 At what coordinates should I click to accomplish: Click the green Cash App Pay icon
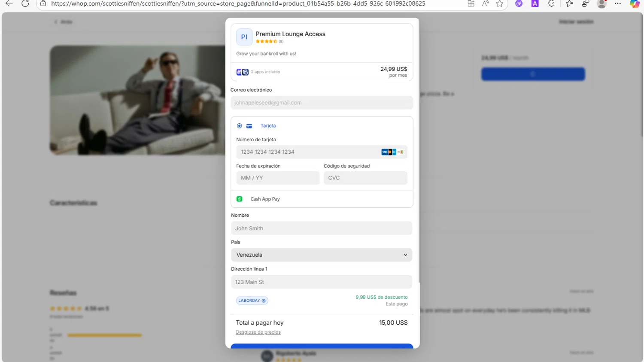point(240,199)
